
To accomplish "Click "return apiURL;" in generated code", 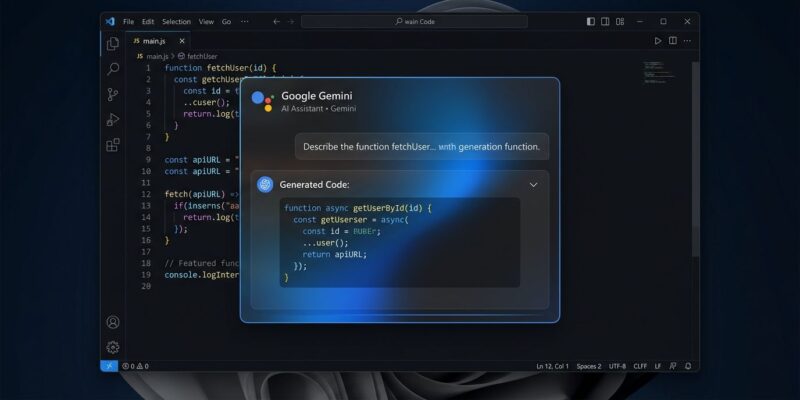I will (x=335, y=254).
